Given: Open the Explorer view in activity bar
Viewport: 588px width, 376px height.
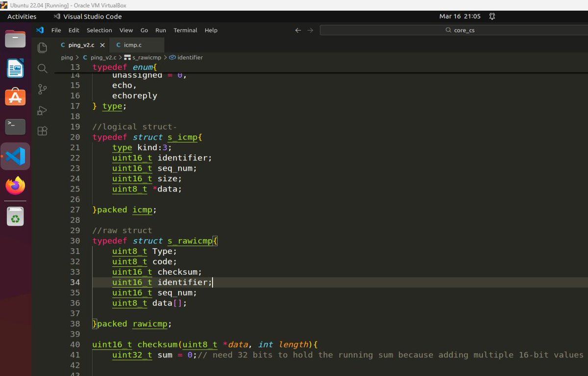Looking at the screenshot, I should [43, 47].
